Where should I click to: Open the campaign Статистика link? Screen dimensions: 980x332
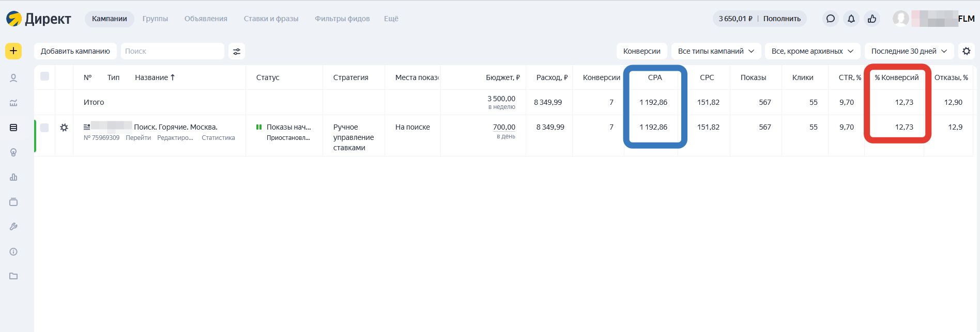point(218,138)
